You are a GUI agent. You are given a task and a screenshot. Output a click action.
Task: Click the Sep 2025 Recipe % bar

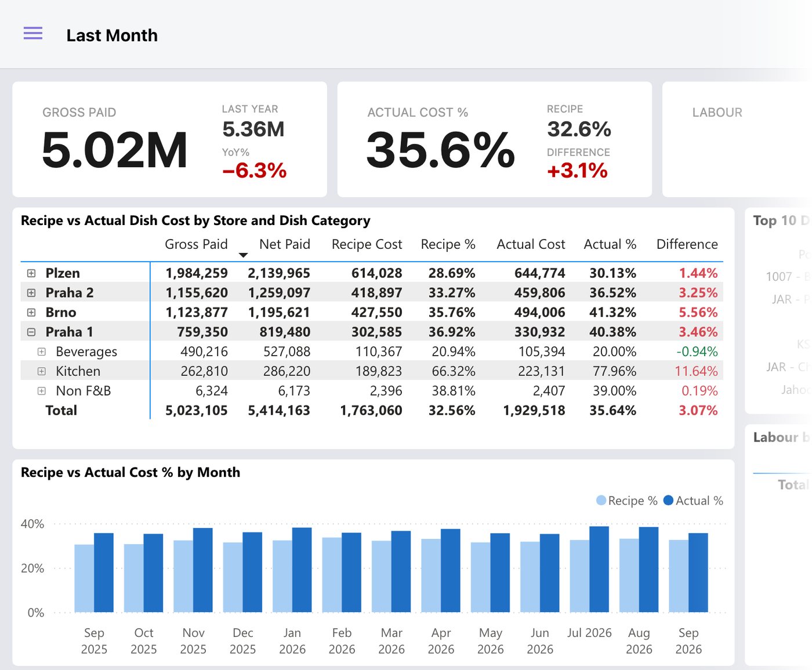click(84, 578)
